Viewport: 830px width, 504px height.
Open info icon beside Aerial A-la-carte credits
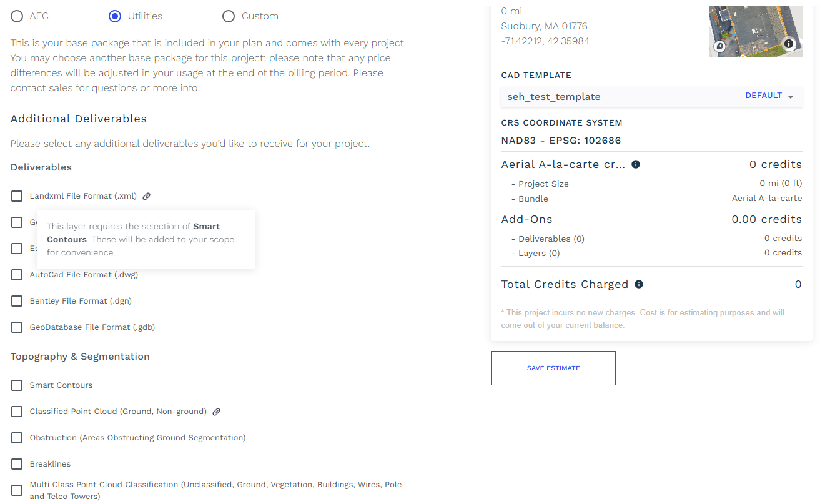(x=636, y=164)
